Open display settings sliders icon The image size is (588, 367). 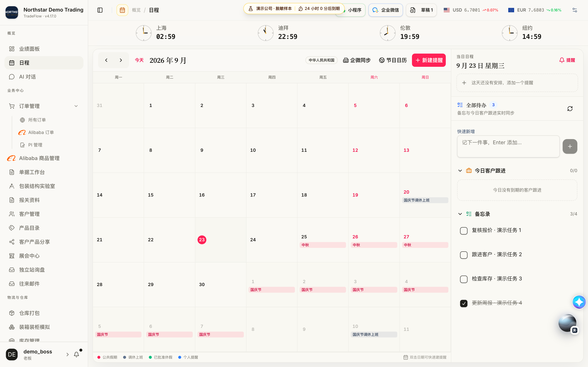(x=574, y=10)
